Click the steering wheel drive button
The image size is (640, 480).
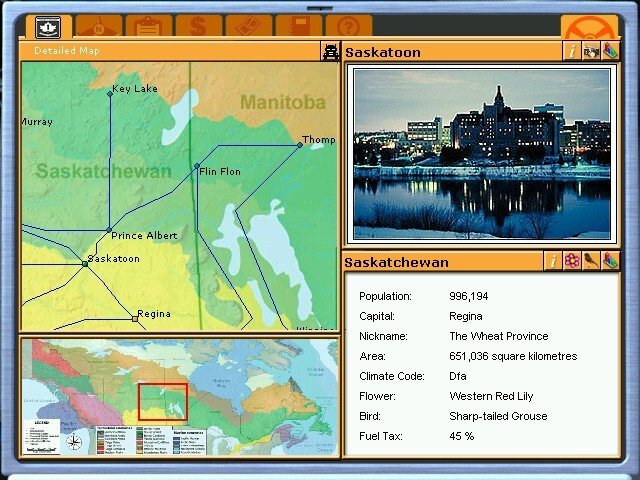[x=590, y=28]
